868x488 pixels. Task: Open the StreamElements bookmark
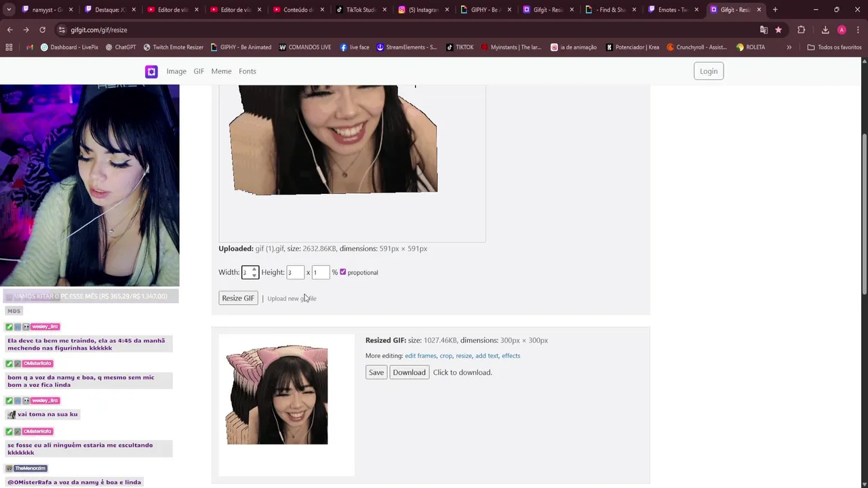pyautogui.click(x=407, y=47)
